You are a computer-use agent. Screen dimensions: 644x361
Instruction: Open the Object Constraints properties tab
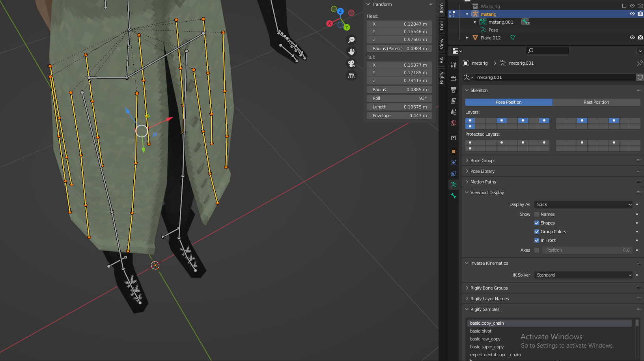[x=454, y=174]
